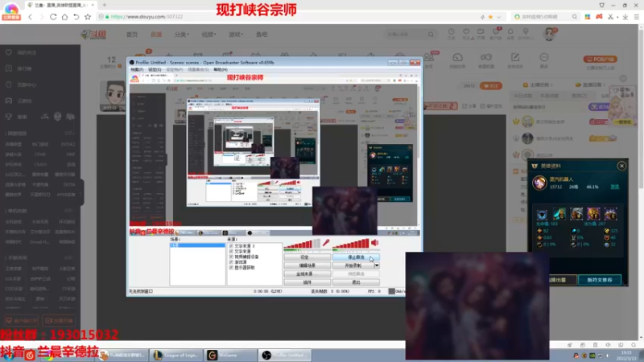Click the browser reload icon
The width and height of the screenshot is (644, 362).
click(53, 17)
